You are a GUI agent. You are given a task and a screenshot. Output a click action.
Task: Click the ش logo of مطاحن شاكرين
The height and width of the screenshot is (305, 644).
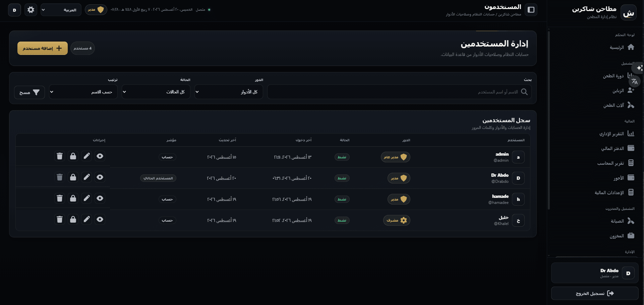pos(629,13)
